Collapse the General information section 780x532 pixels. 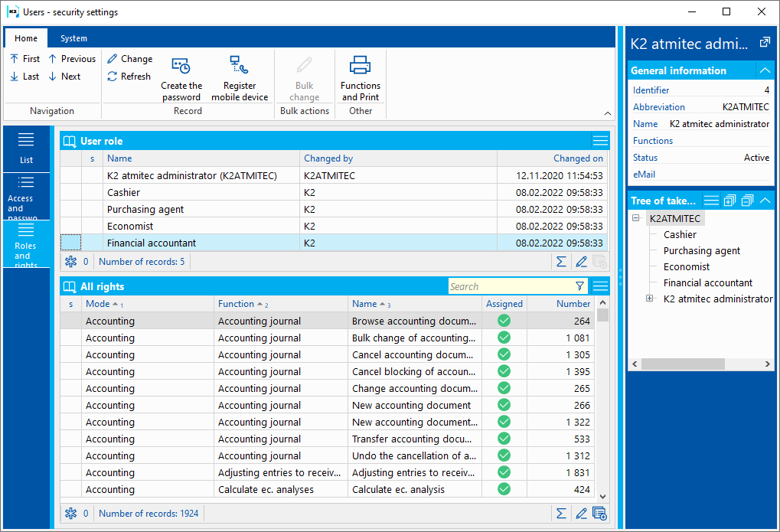pos(764,70)
